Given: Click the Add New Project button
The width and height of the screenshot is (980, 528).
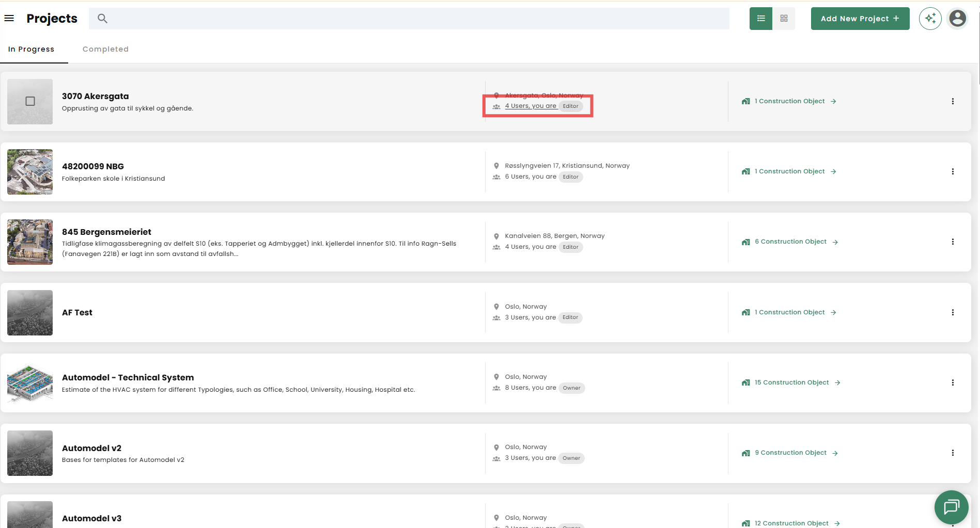Looking at the screenshot, I should pos(860,19).
